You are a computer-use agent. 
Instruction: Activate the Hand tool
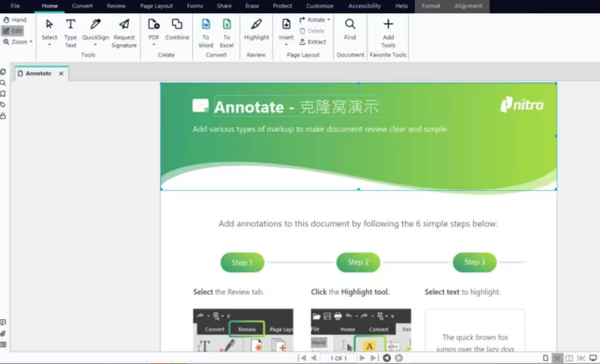[x=14, y=19]
